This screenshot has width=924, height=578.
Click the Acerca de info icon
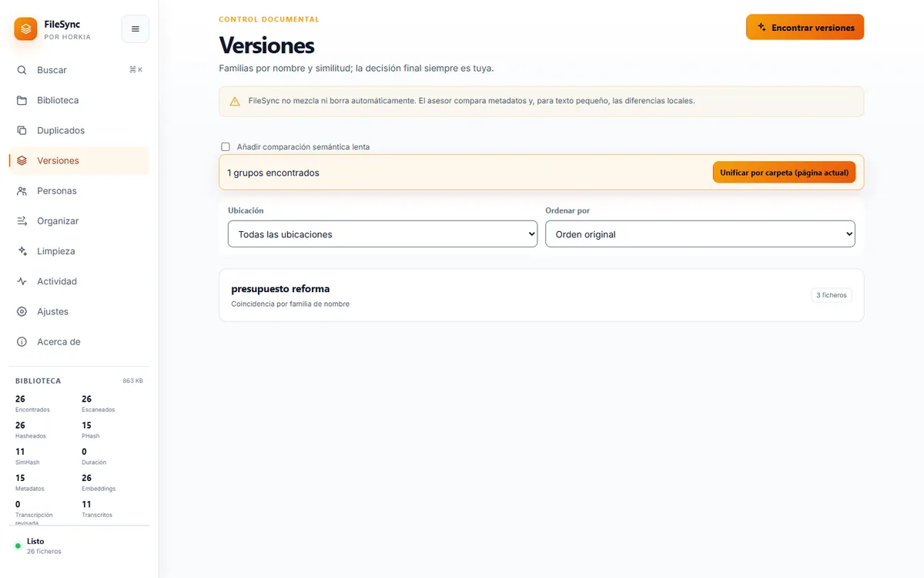coord(22,341)
